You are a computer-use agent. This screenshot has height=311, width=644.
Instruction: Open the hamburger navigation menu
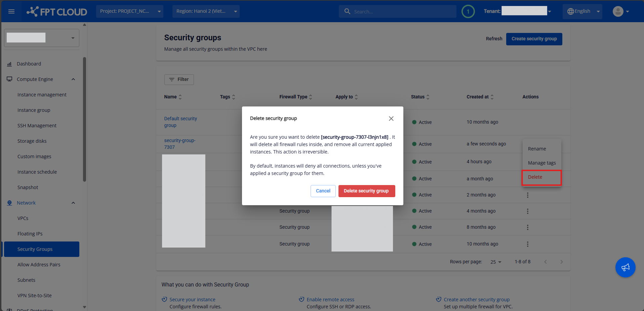coord(11,11)
